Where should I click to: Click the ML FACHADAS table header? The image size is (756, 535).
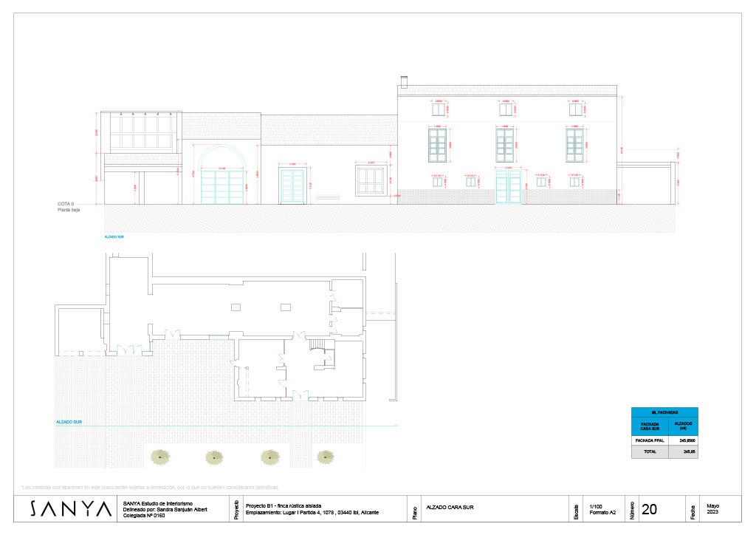[x=664, y=412]
